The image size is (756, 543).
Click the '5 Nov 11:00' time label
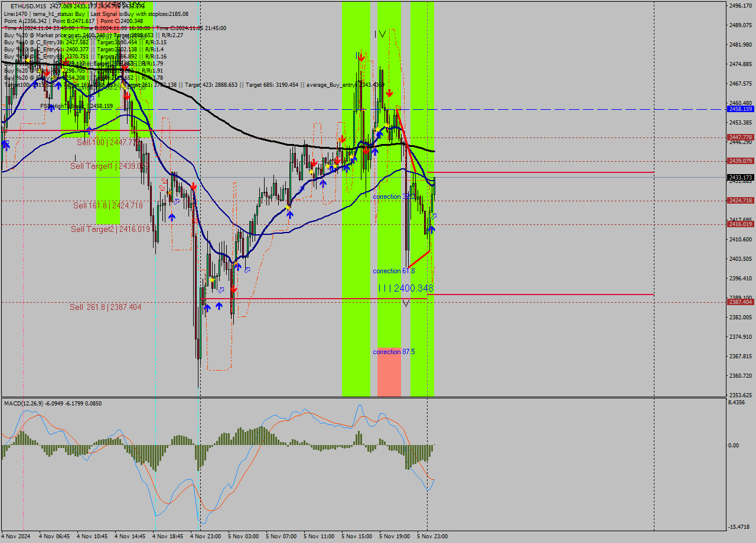tap(319, 537)
